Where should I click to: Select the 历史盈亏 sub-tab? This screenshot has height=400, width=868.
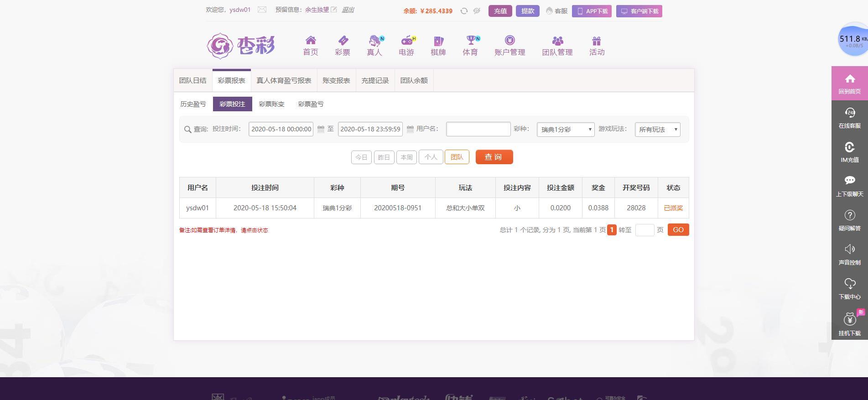coord(193,104)
